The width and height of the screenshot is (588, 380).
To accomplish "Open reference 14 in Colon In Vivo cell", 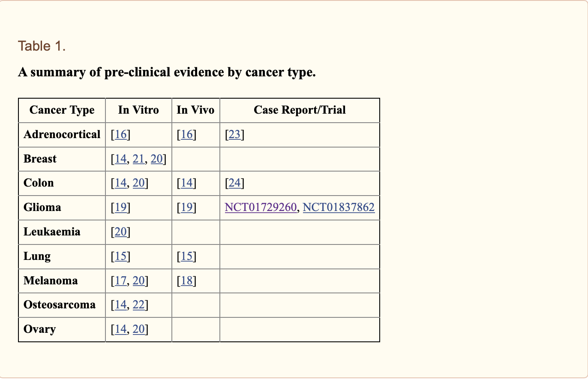I will (x=186, y=184).
